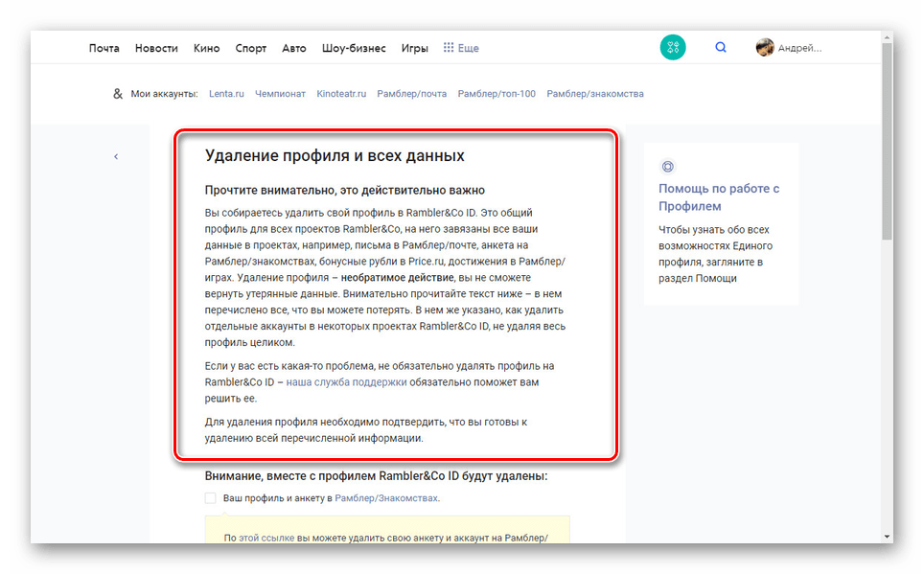The height and width of the screenshot is (574, 924).
Task: Click the Rambler ampersand logo
Action: coord(117,94)
